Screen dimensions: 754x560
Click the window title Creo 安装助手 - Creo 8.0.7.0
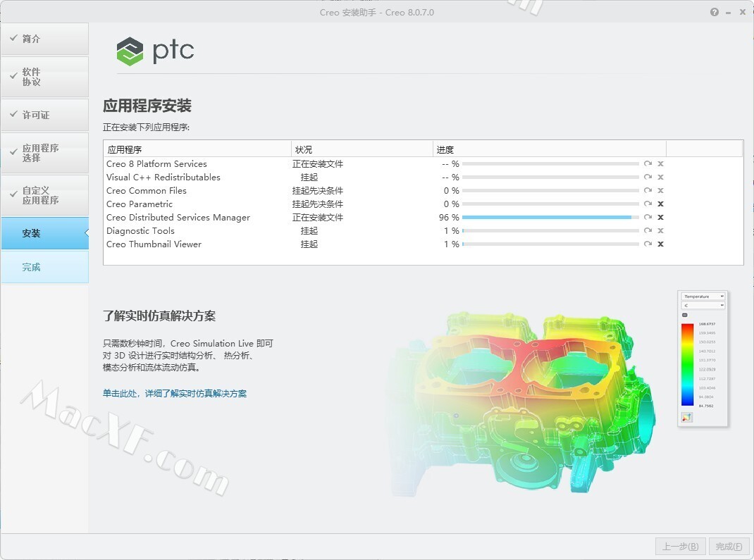pos(377,13)
